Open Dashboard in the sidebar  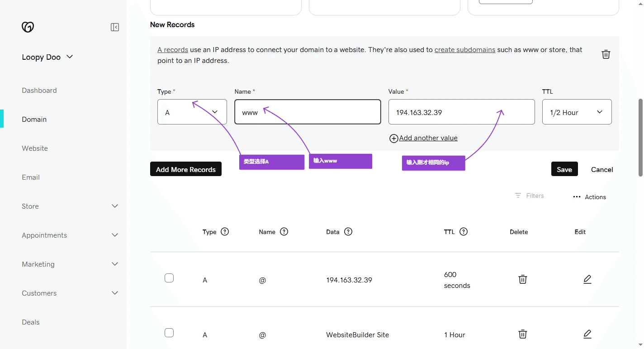pyautogui.click(x=39, y=91)
